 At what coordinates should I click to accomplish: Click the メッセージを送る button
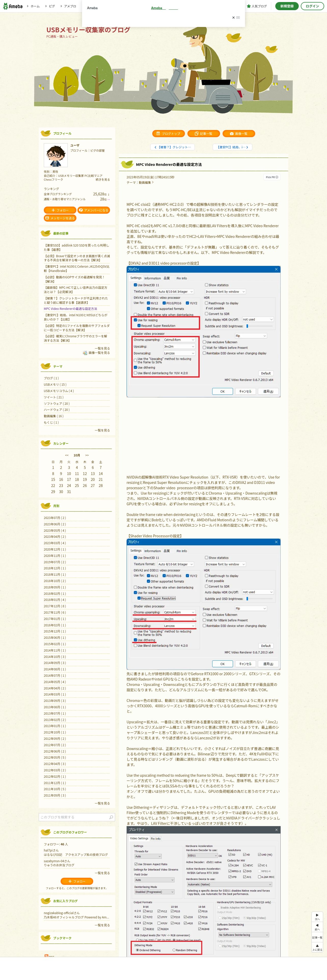60,218
